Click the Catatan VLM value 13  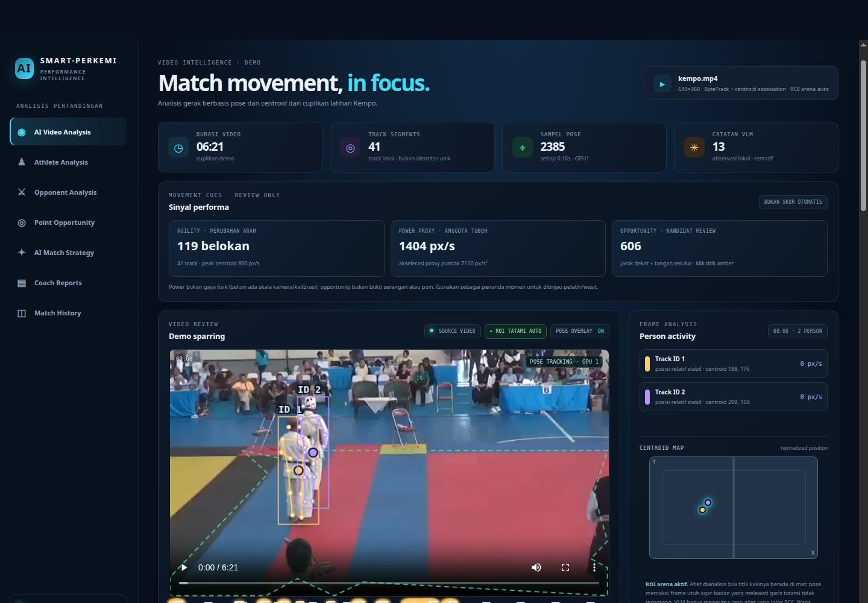pyautogui.click(x=719, y=147)
